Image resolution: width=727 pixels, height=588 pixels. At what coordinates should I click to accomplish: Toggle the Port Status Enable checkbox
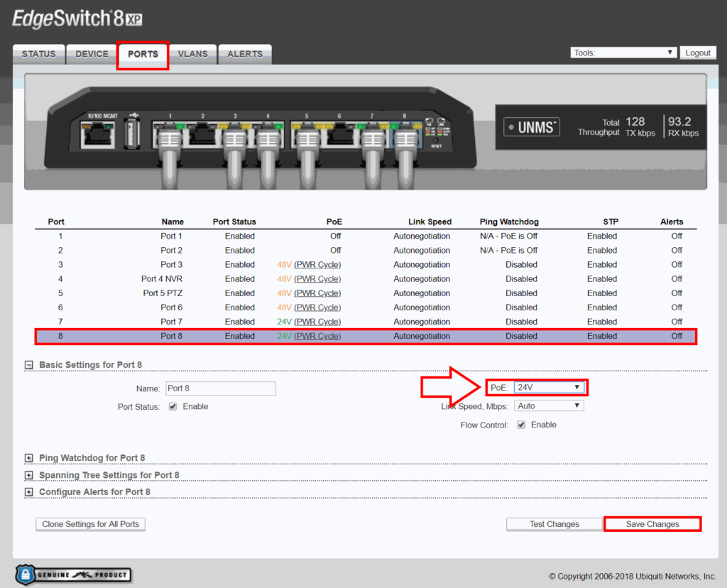point(173,407)
